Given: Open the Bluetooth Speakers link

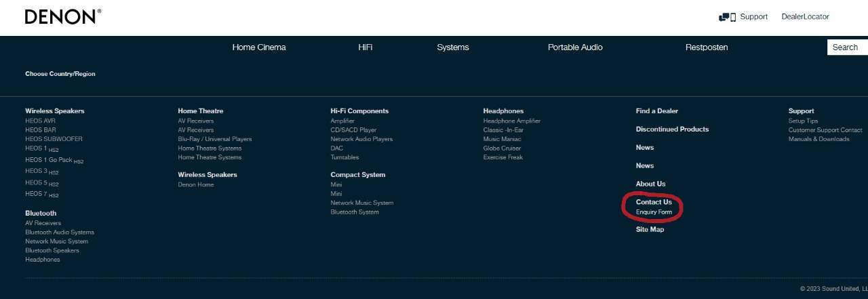Looking at the screenshot, I should pos(52,251).
